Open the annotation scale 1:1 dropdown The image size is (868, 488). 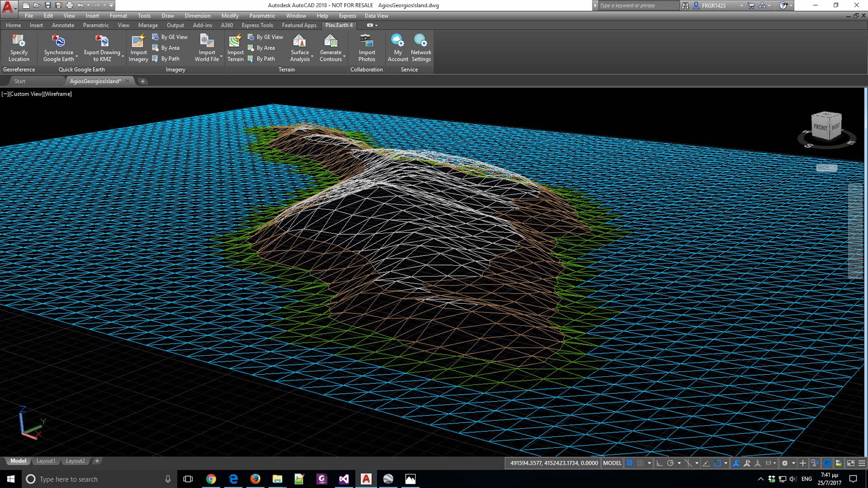coord(770,463)
